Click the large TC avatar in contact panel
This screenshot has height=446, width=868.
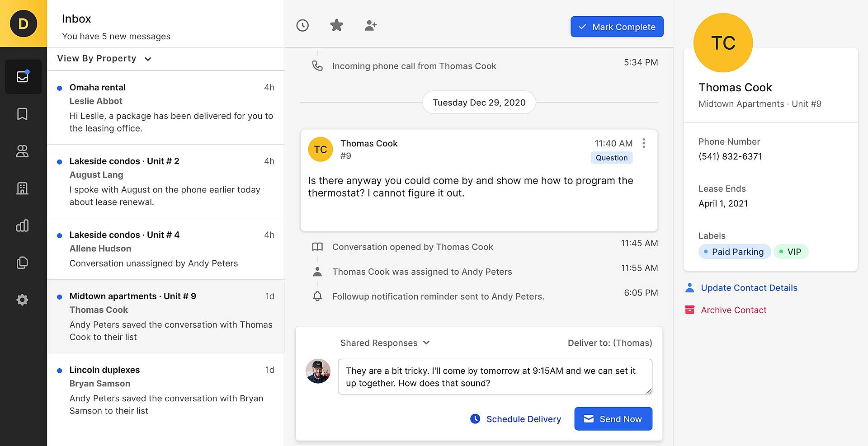[723, 42]
